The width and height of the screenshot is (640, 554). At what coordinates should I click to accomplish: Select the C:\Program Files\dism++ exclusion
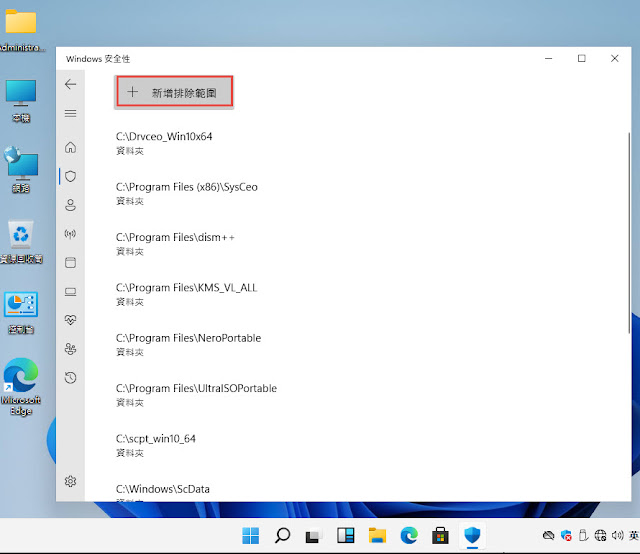point(175,244)
